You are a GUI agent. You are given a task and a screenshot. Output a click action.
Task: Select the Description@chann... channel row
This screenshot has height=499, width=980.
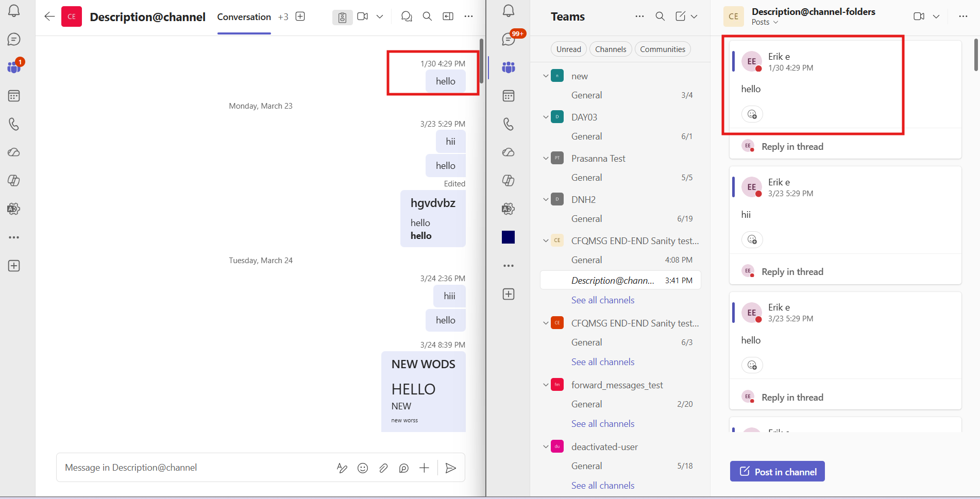pos(620,281)
